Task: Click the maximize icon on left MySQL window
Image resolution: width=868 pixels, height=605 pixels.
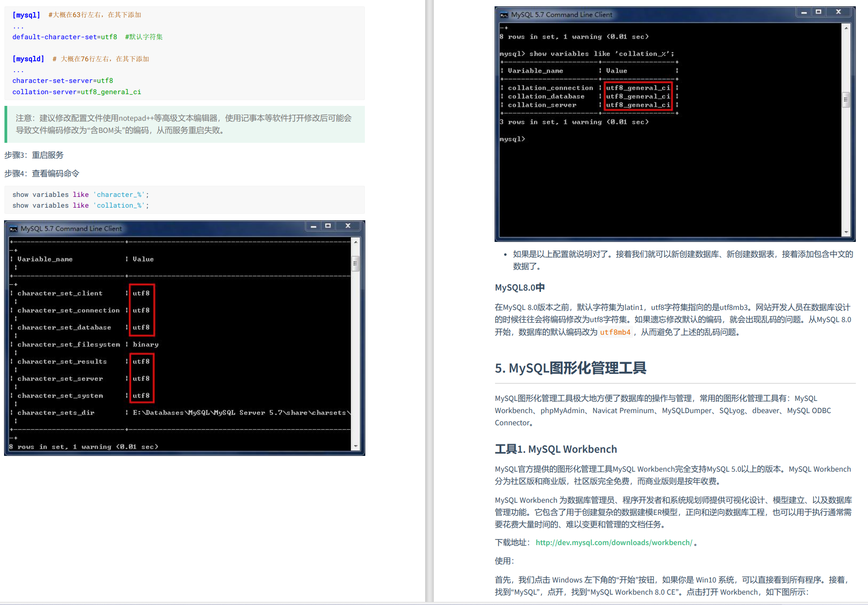Action: [328, 226]
